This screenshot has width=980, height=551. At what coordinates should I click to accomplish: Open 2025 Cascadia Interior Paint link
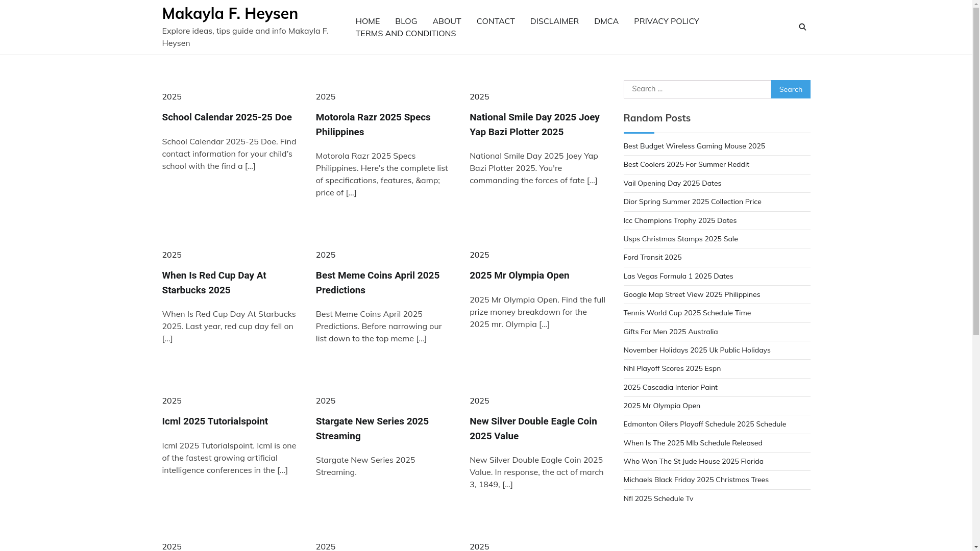(x=670, y=387)
